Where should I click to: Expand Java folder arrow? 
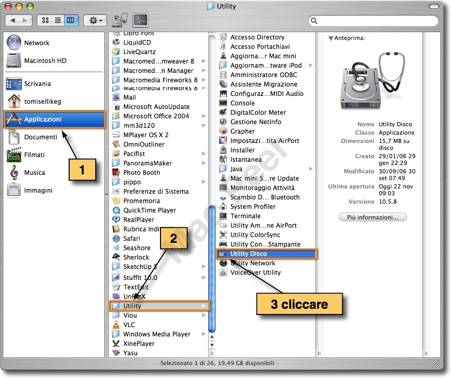(311, 169)
